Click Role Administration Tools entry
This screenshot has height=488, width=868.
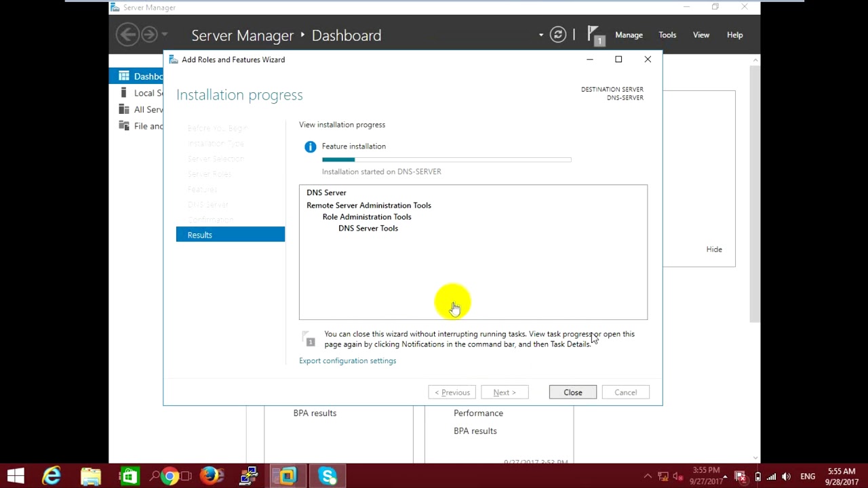[367, 217]
